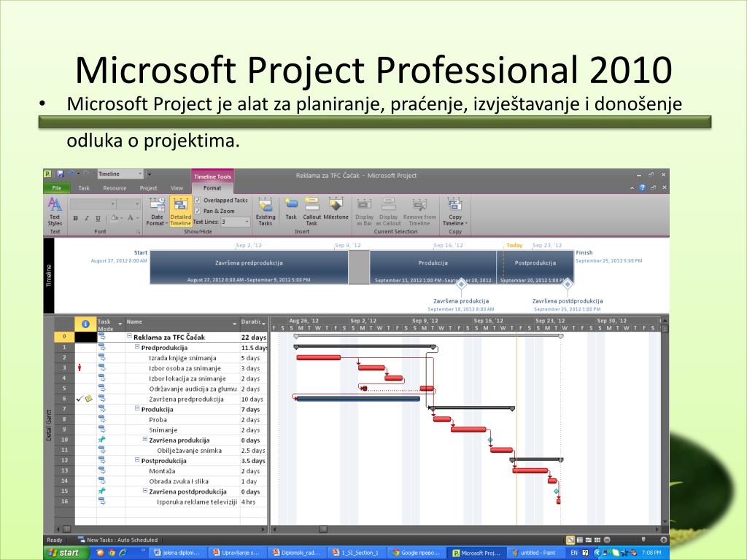Viewport: 747px width, 560px height.
Task: Click the Duration cell '5 days' of Izrada knjige snimanja
Action: [x=253, y=358]
